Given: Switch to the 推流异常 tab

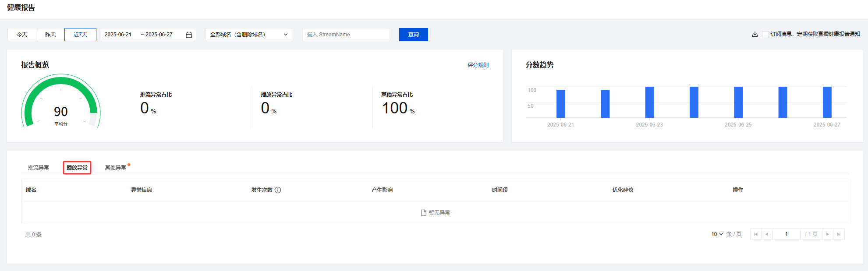Looking at the screenshot, I should 39,168.
